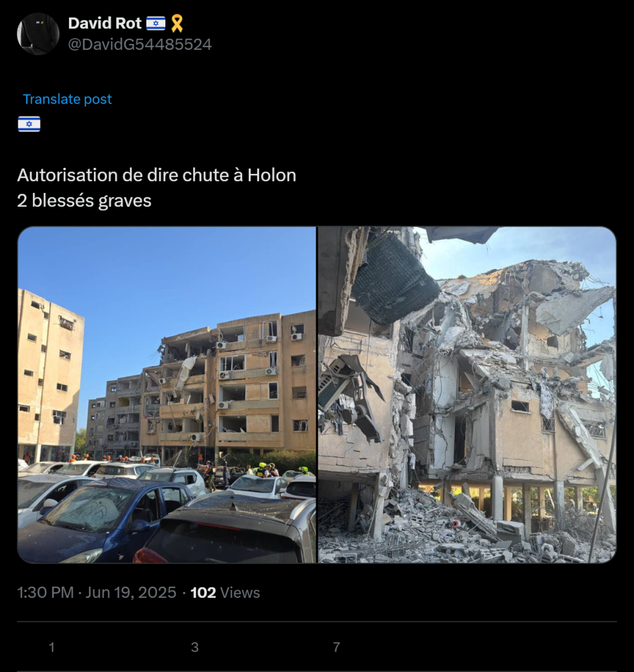Click the line '2 blessés graves'

click(85, 201)
